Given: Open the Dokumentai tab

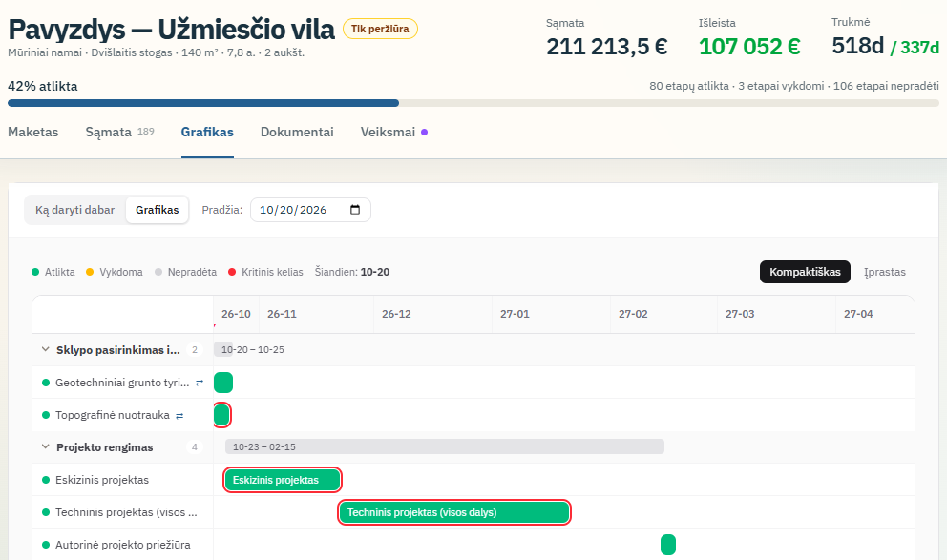Looking at the screenshot, I should click(x=297, y=133).
